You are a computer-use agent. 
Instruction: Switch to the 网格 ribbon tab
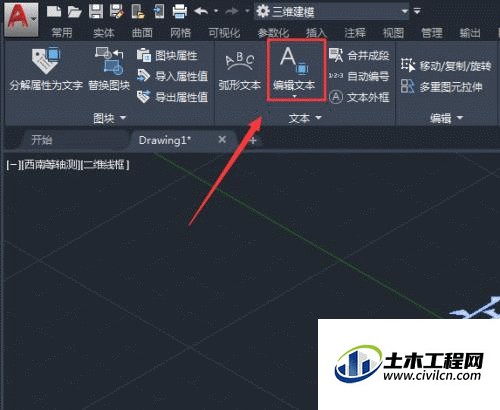(x=180, y=33)
